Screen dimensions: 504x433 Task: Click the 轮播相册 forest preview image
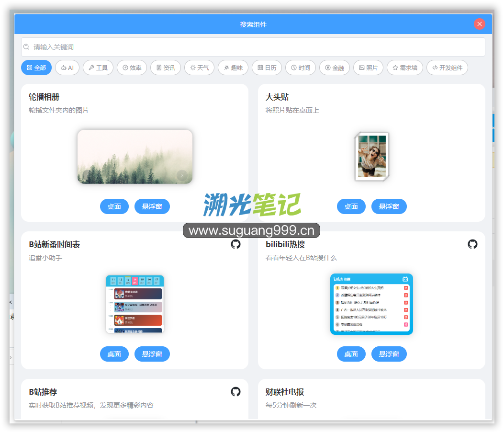point(135,157)
